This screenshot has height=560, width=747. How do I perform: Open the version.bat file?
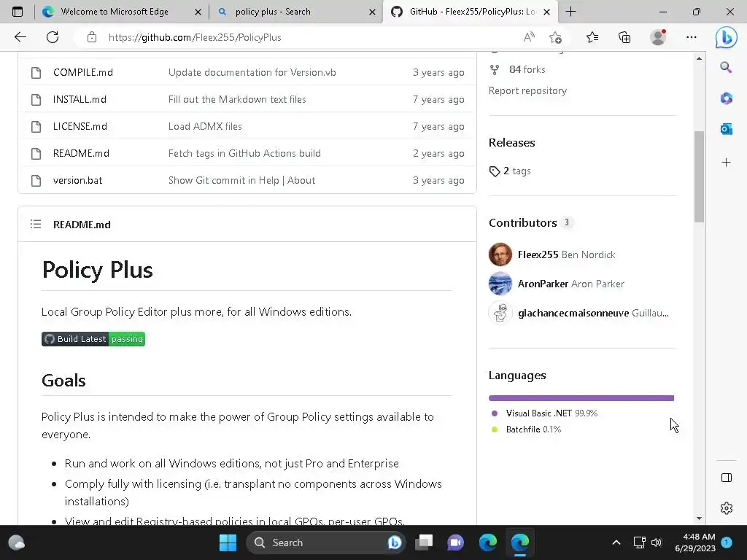(x=77, y=181)
